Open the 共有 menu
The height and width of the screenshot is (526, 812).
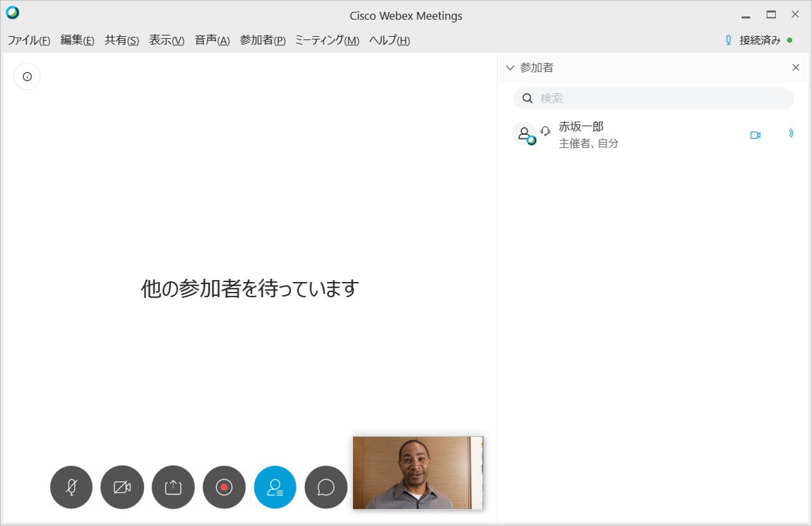[122, 41]
